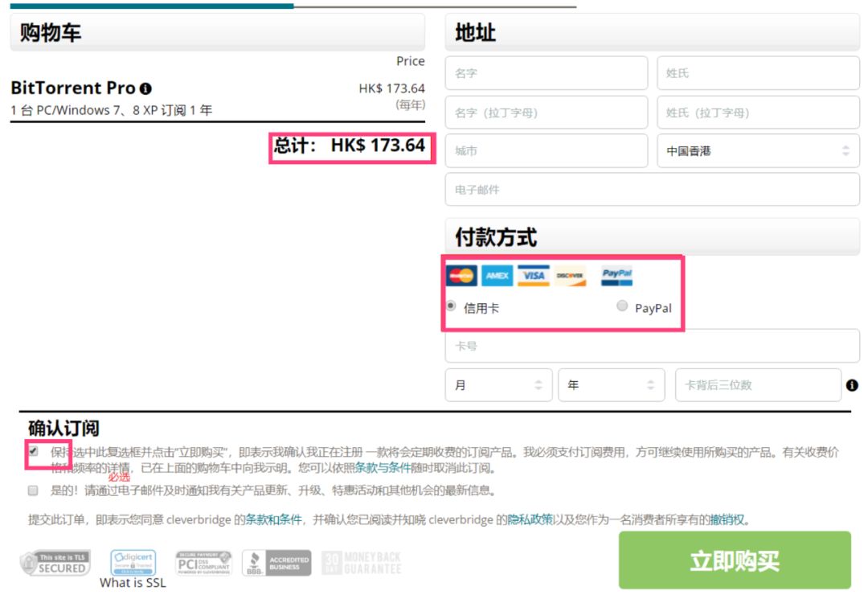Click the checkout progress bar at top
Image resolution: width=868 pixels, height=595 pixels.
(293, 6)
